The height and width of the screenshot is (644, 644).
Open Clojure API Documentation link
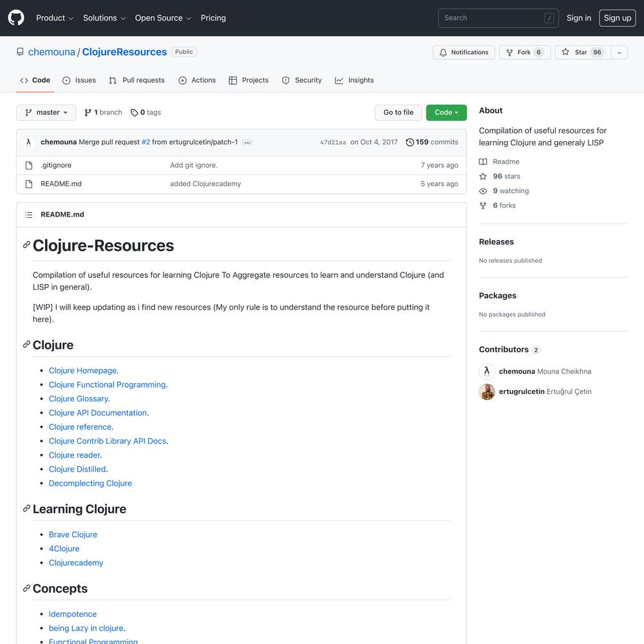click(98, 413)
